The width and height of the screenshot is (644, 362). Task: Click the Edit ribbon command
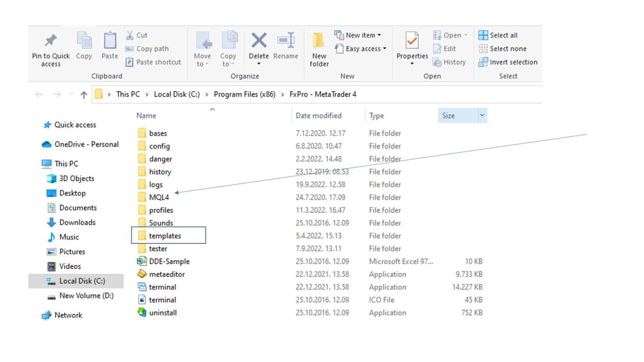tap(444, 49)
